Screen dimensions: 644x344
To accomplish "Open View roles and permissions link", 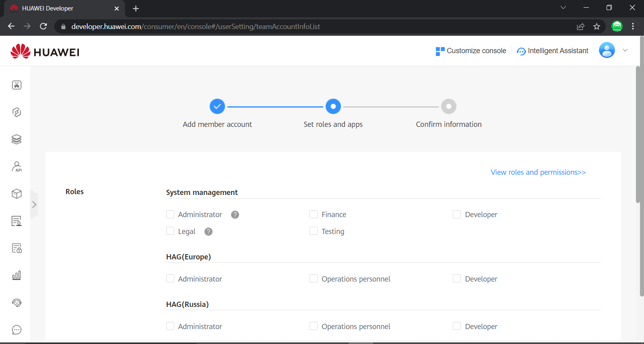I will pos(538,172).
